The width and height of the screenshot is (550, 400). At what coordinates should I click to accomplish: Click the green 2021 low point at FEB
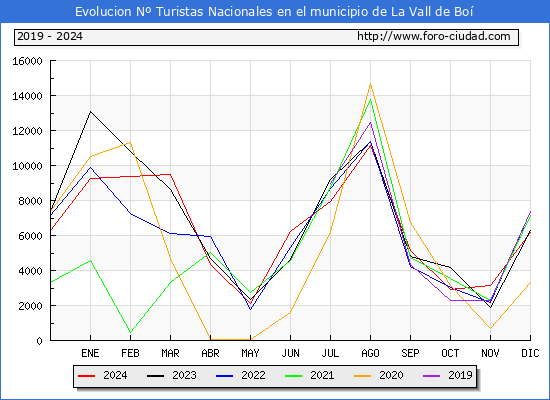pos(130,332)
